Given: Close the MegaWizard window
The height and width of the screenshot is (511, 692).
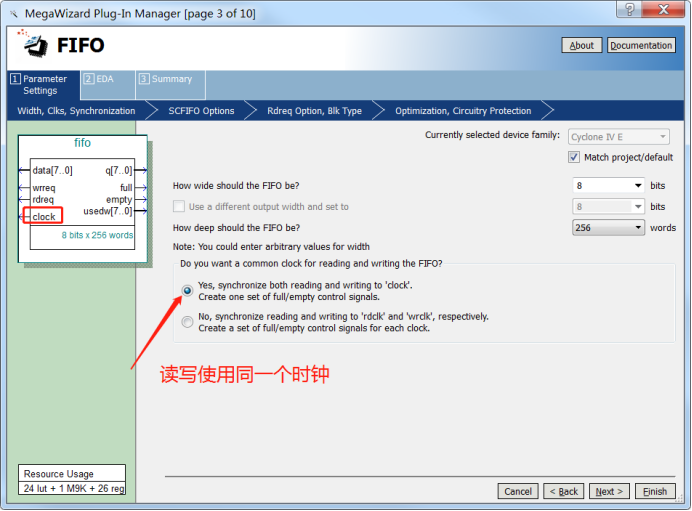Looking at the screenshot, I should [x=663, y=9].
